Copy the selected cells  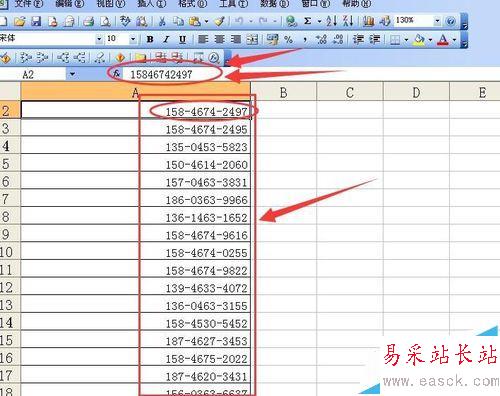coord(178,22)
